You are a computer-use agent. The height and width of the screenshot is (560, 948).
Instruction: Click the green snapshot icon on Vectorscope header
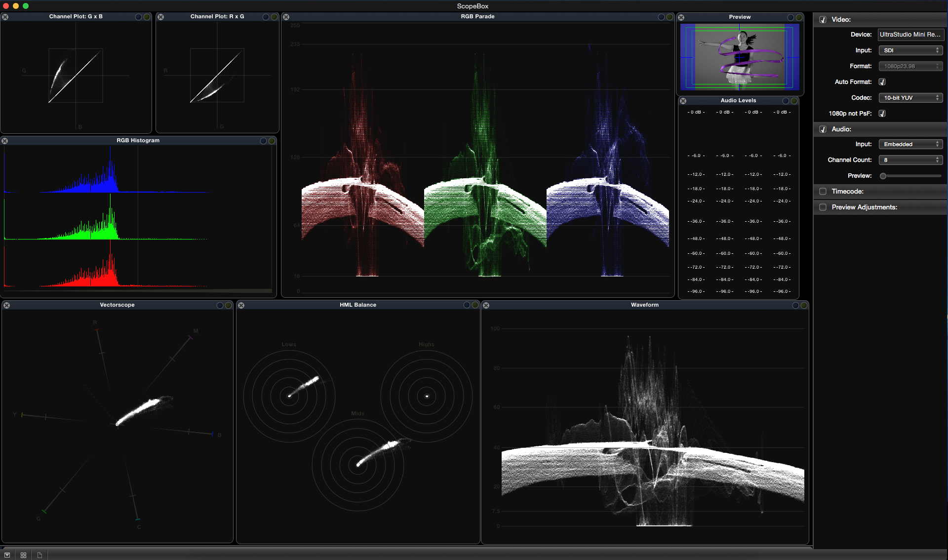point(228,305)
